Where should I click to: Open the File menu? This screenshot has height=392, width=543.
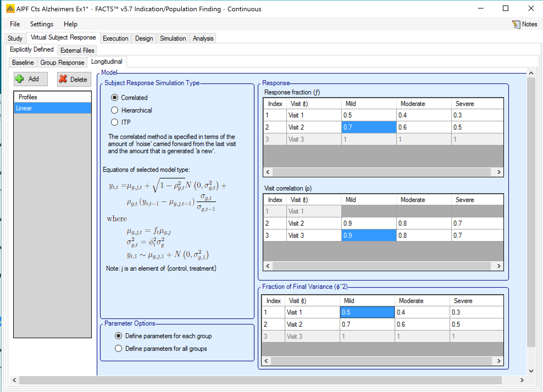click(x=15, y=24)
